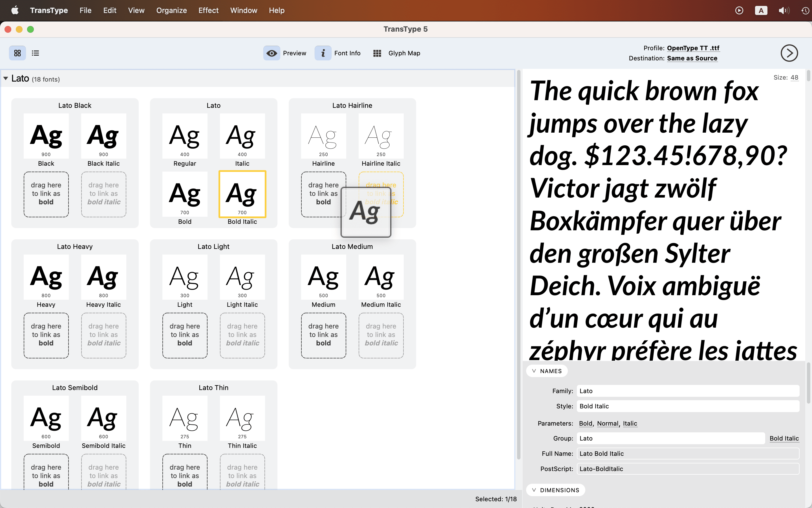Open the Time Machine menu bar icon
Viewport: 812px width, 508px height.
click(x=805, y=10)
